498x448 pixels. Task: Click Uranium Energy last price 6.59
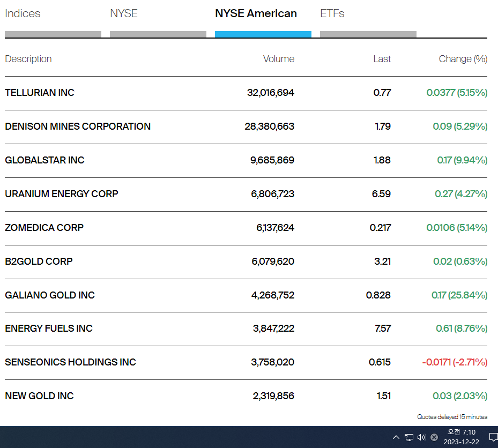381,193
